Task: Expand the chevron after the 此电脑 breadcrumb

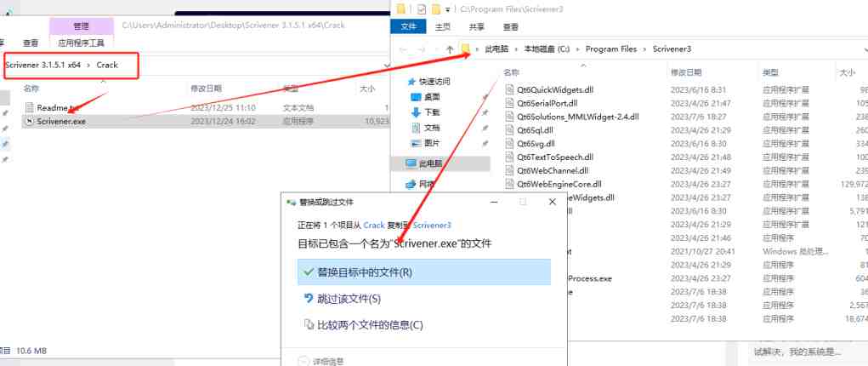Action: (x=517, y=49)
